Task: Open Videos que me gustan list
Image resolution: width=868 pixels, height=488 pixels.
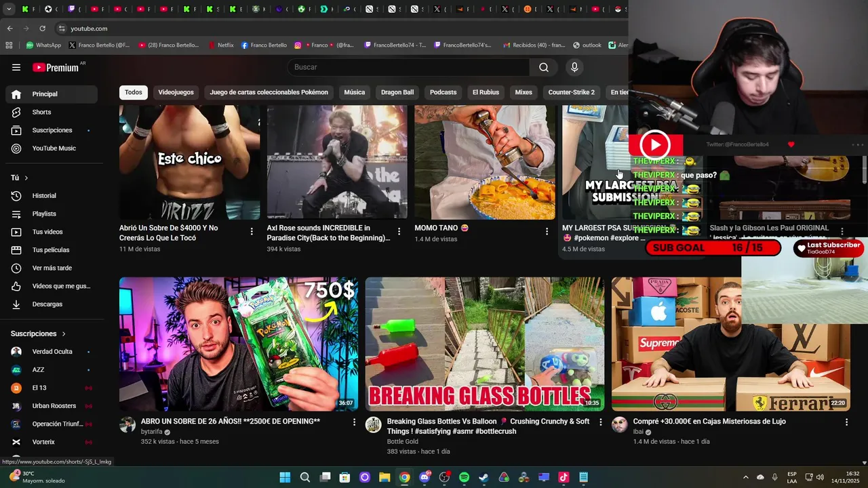Action: coord(52,286)
